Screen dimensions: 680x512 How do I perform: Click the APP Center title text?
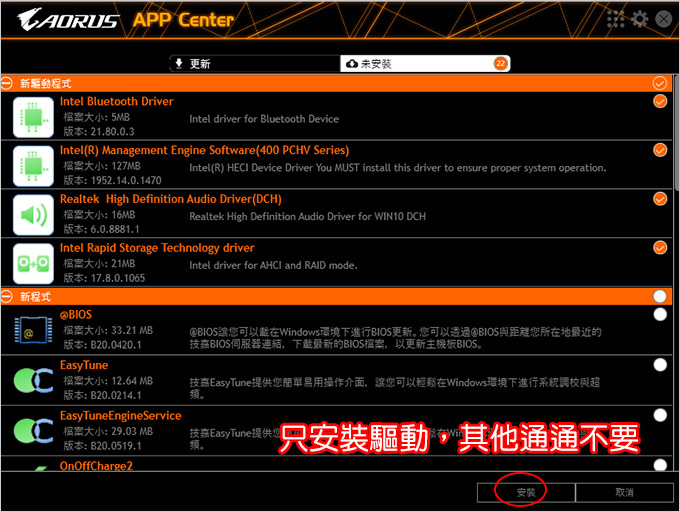[183, 20]
